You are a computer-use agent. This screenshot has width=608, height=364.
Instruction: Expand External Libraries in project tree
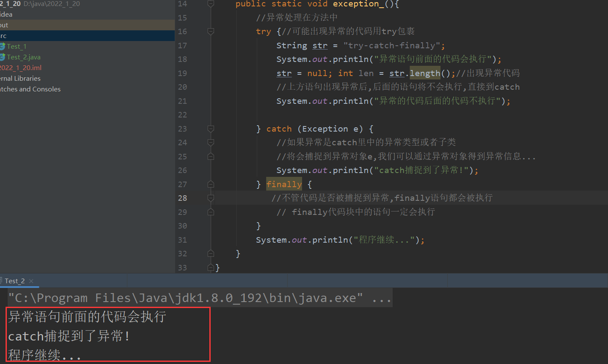coord(21,78)
